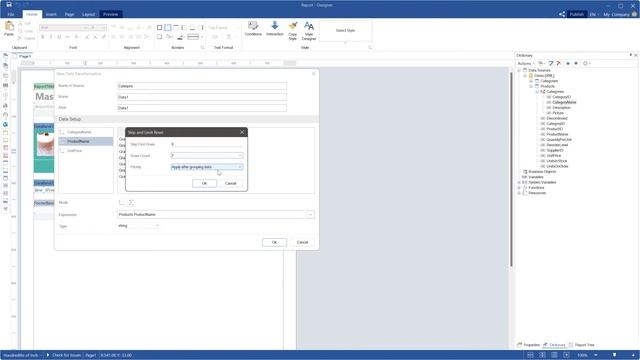Expand the System Variables node
640x360 pixels.
(x=519, y=182)
